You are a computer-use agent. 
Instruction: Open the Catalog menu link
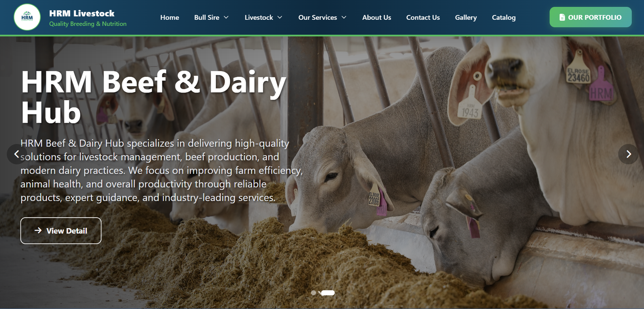click(504, 17)
